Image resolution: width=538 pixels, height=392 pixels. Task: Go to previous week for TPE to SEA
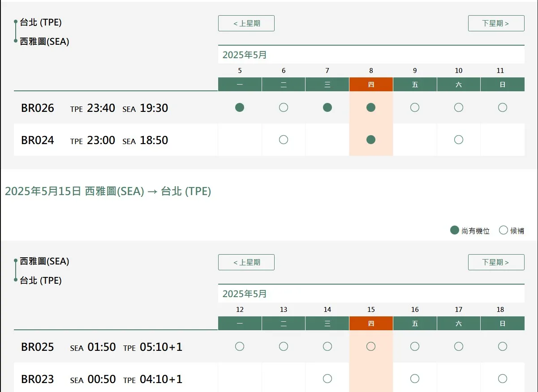(246, 23)
